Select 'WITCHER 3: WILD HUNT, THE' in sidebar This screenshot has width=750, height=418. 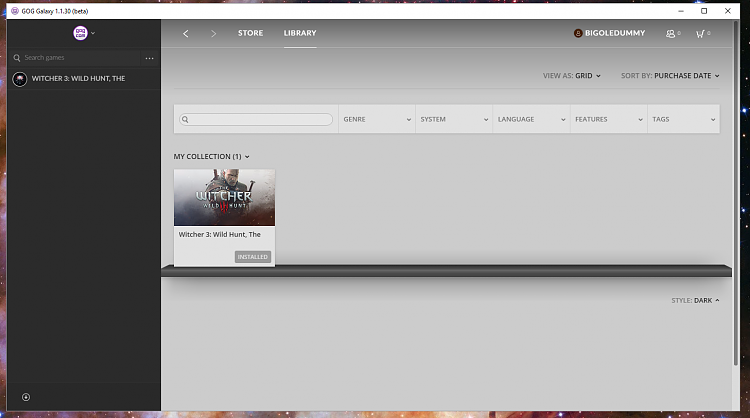tap(84, 78)
